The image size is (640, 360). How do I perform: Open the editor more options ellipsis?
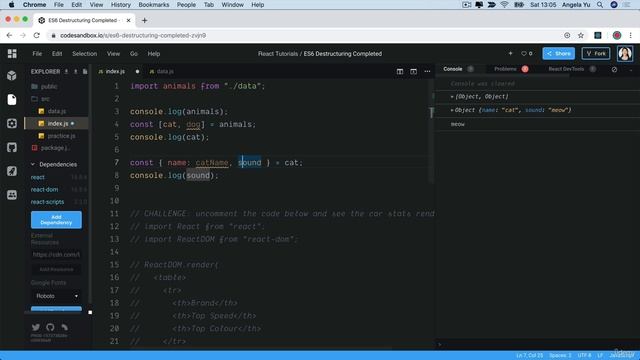coord(427,71)
